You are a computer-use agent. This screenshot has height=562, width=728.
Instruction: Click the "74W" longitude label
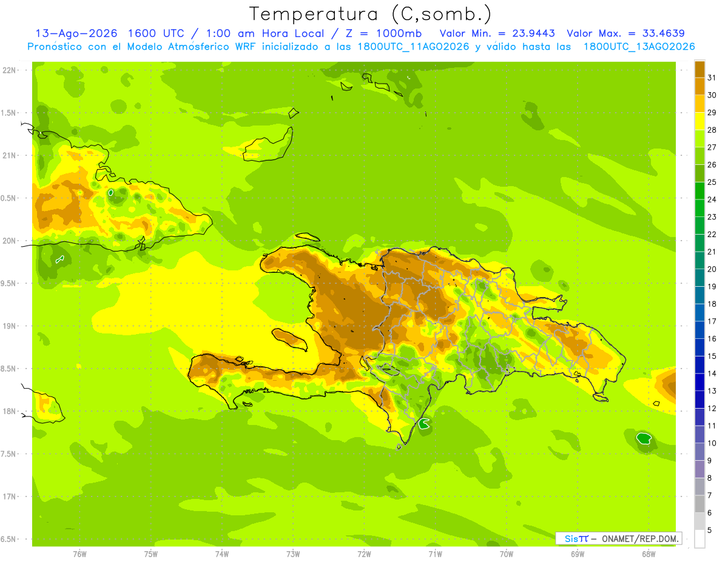pos(222,554)
